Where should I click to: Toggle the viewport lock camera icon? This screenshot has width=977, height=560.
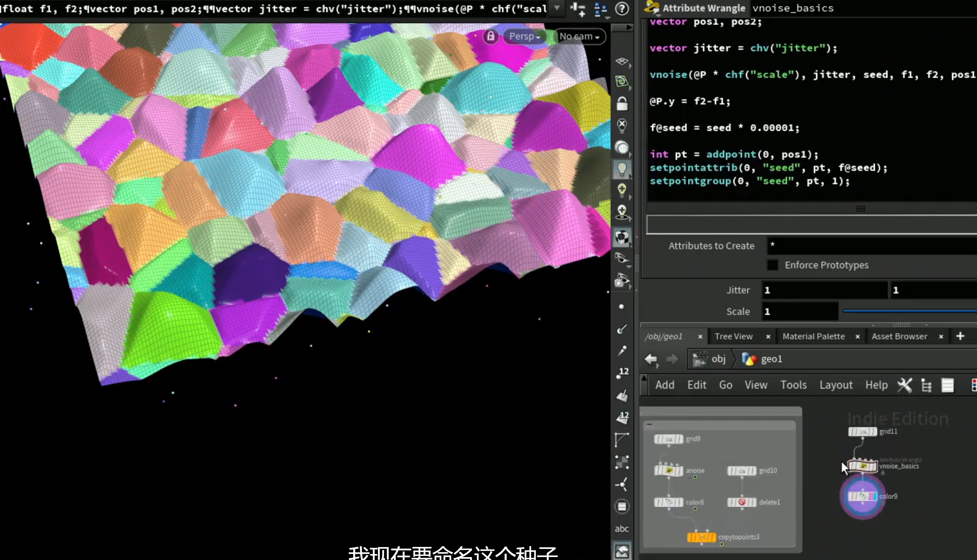[x=491, y=37]
